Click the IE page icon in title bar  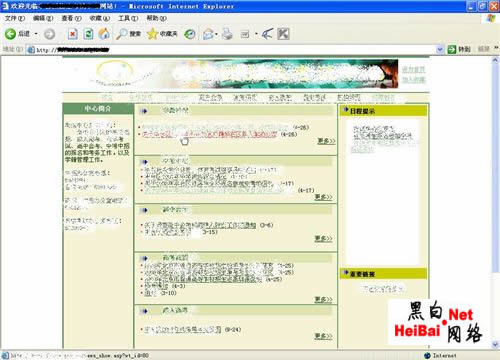pyautogui.click(x=5, y=6)
